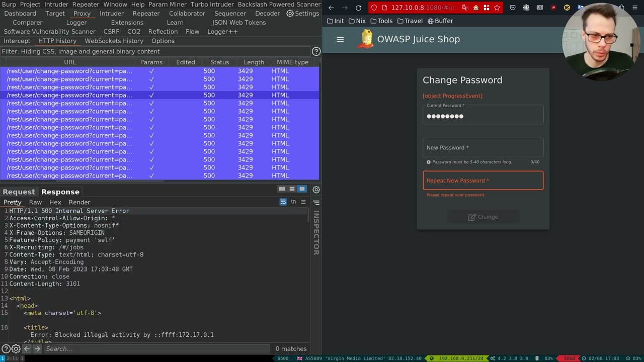Click the uBlock Origin extension icon

[x=553, y=8]
